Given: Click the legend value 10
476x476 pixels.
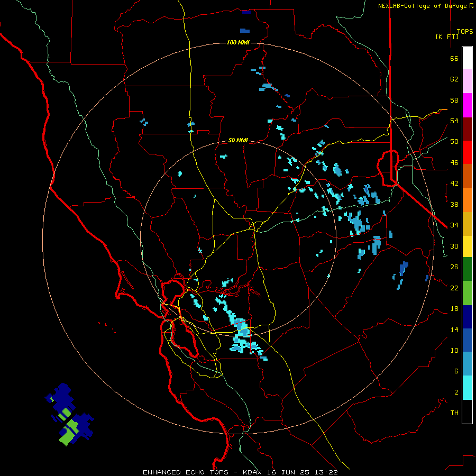Looking at the screenshot, I should click(454, 351).
